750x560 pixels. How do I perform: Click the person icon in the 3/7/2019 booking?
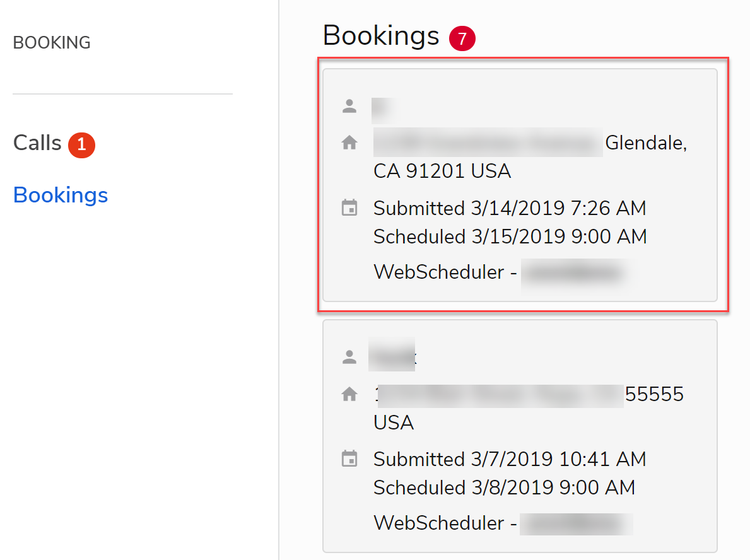click(x=349, y=357)
